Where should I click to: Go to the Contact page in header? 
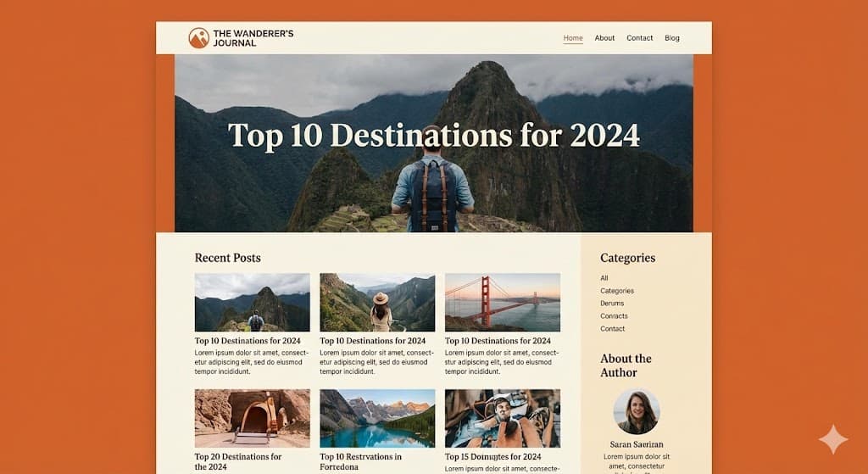pos(639,38)
